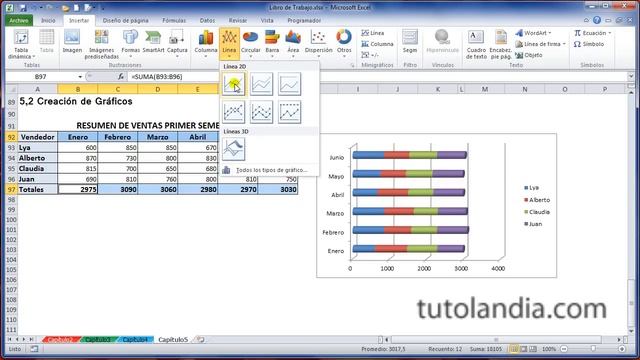Click the insert function fx button
The height and width of the screenshot is (360, 640).
point(120,76)
